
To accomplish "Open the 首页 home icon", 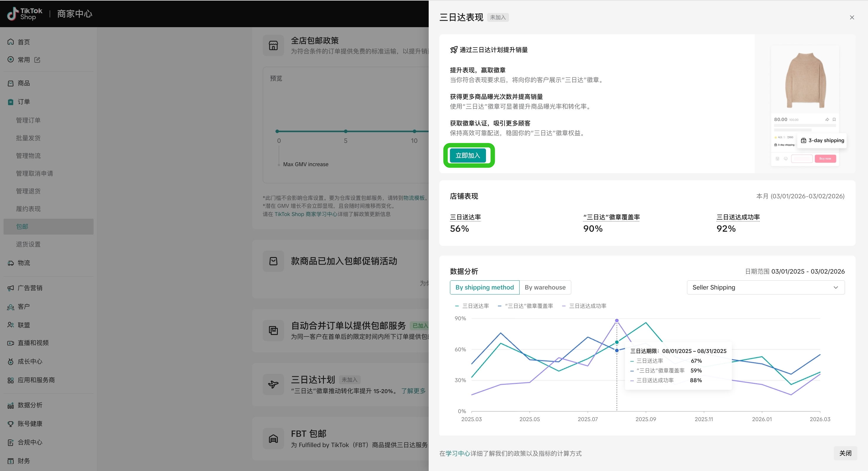I will 10,42.
